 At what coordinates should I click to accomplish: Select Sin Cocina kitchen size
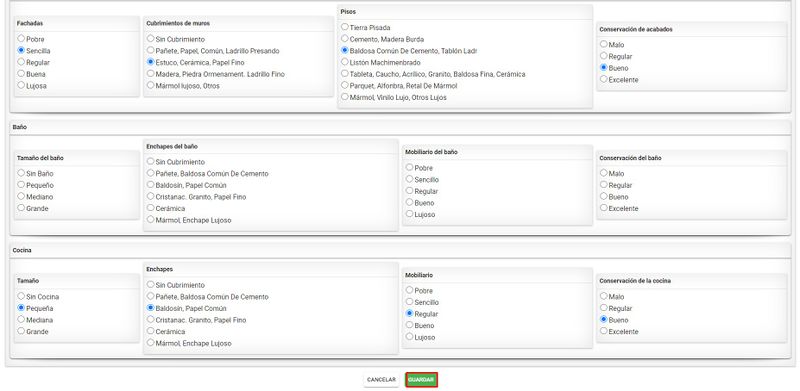tap(21, 296)
